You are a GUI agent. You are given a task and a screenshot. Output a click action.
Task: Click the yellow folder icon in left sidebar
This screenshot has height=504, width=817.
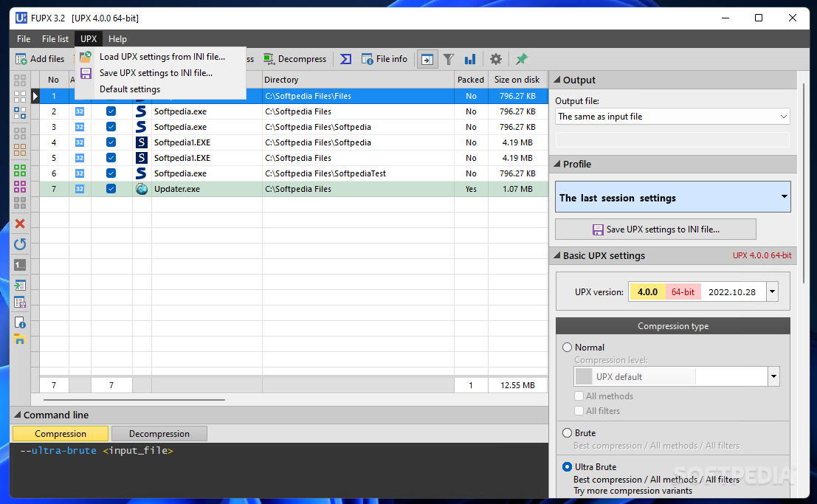pyautogui.click(x=20, y=339)
